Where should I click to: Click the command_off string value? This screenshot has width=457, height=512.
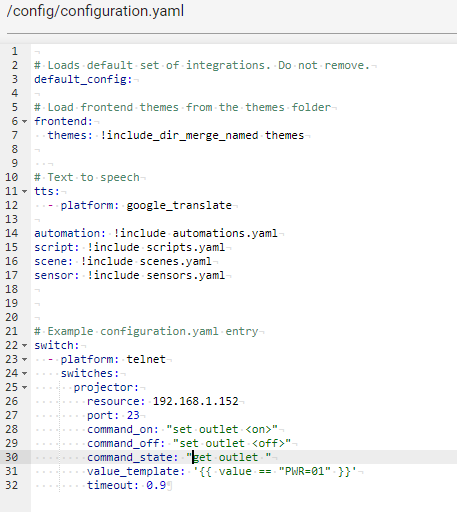click(x=232, y=443)
